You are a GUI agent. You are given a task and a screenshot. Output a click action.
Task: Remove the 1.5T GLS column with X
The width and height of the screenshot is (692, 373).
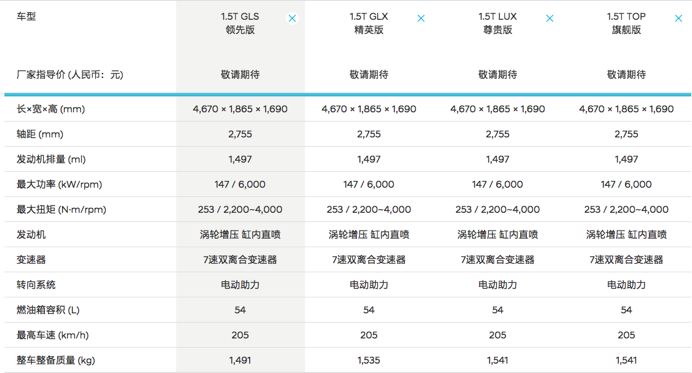pyautogui.click(x=292, y=18)
